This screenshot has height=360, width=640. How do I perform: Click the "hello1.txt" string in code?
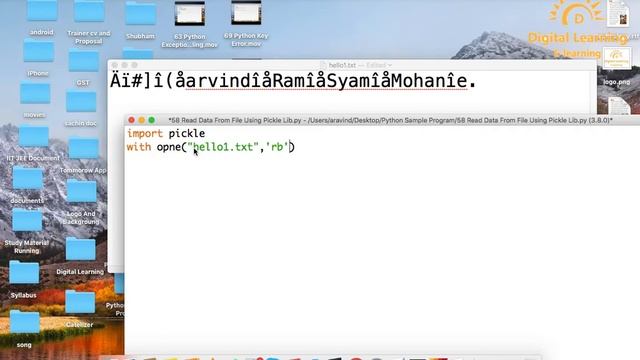coord(223,147)
